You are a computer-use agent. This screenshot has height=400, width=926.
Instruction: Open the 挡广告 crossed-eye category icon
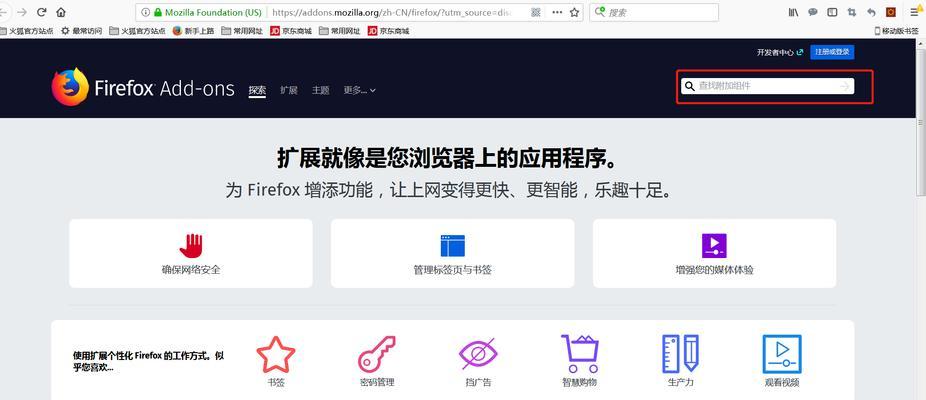click(478, 355)
